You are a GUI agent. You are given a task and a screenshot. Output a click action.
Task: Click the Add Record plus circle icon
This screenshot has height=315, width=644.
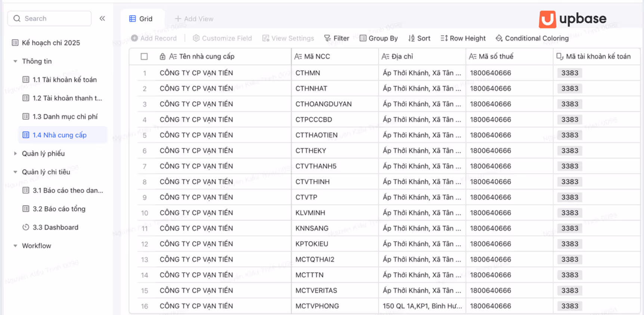(134, 38)
